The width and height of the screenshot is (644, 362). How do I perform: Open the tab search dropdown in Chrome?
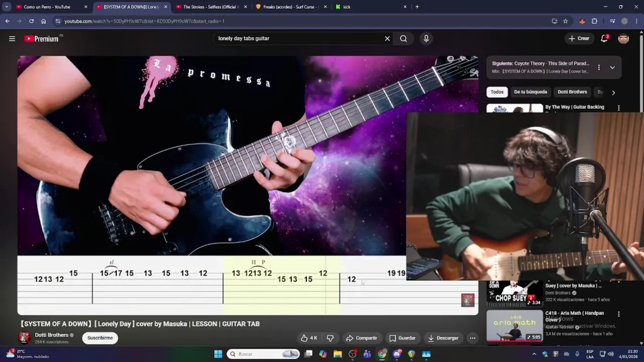[7, 7]
